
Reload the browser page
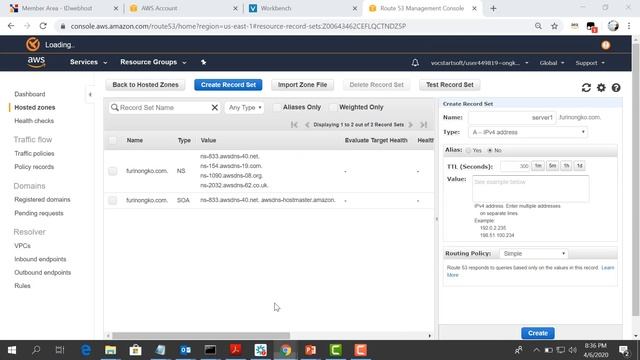[43, 26]
